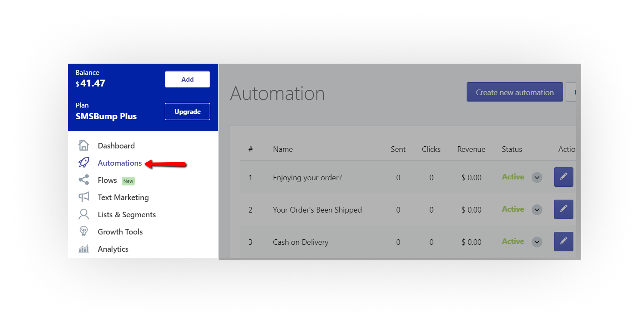Edit the 'Cash on Delivery' automation
644x327 pixels.
coord(563,241)
